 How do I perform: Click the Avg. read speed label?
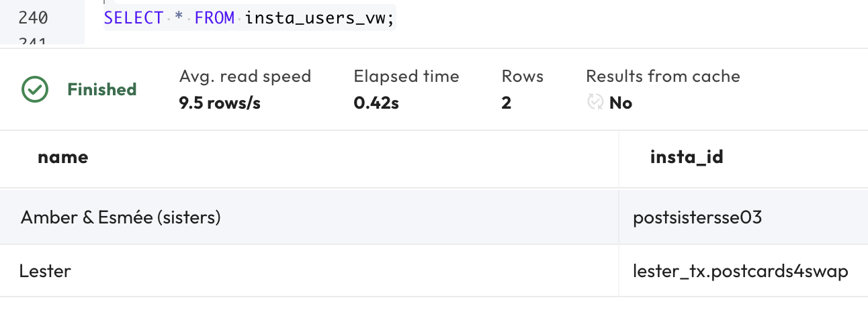point(245,76)
